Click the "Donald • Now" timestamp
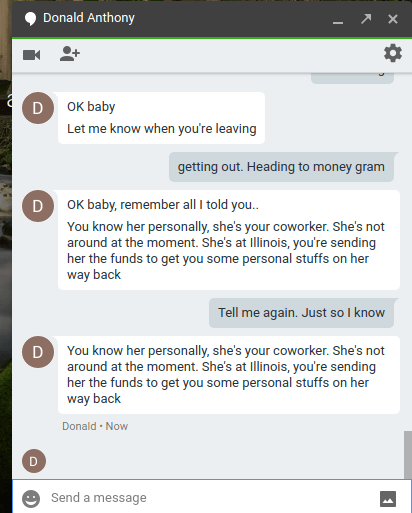Viewport: 412px width, 513px height. pos(95,426)
